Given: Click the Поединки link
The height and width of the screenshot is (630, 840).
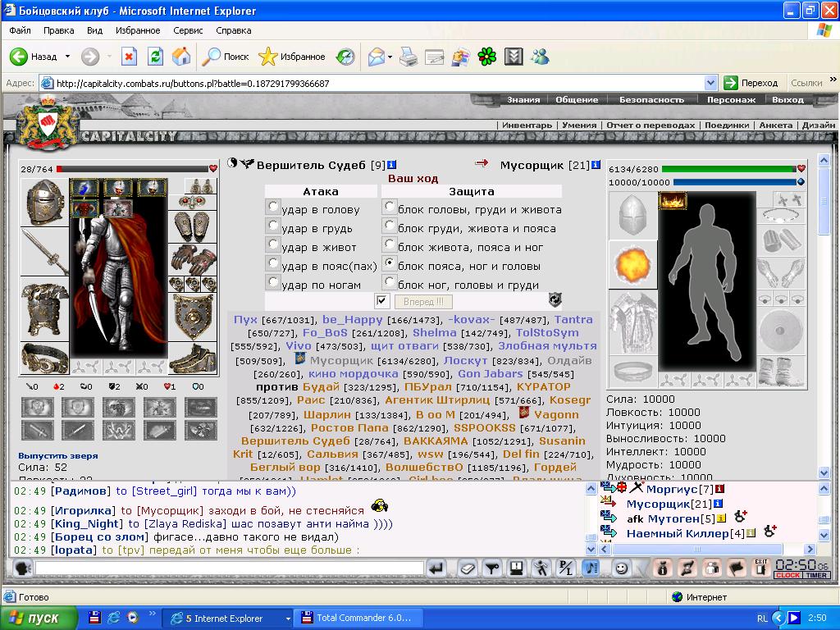Looking at the screenshot, I should click(727, 125).
